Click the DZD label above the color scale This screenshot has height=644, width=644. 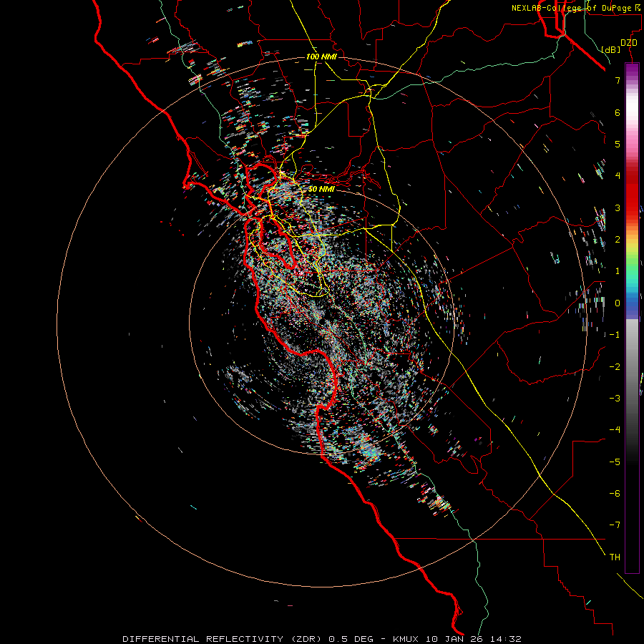point(629,43)
